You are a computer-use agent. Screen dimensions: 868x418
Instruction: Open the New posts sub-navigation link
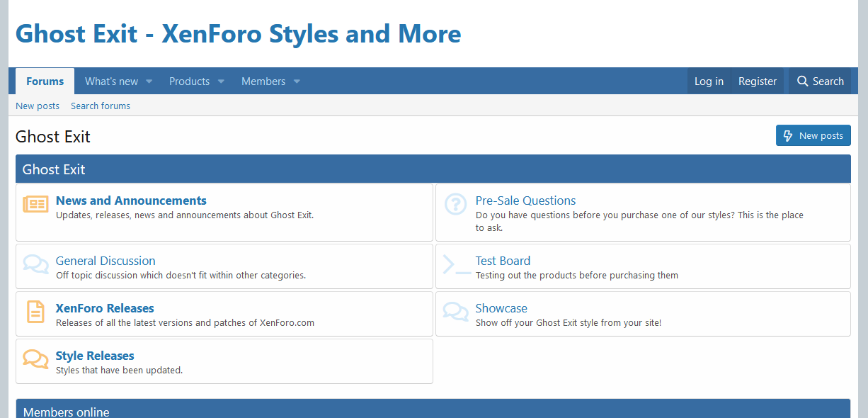point(38,106)
